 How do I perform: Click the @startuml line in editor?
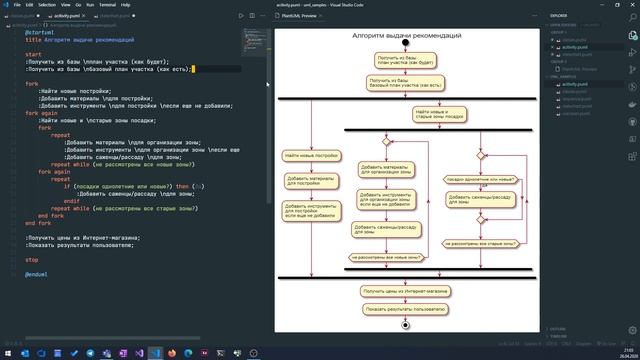tap(40, 33)
